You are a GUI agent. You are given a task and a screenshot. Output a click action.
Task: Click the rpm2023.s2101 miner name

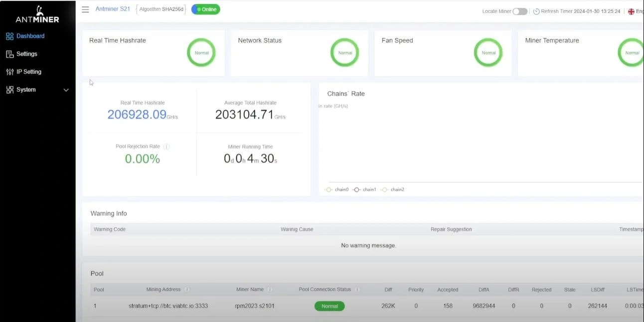tap(255, 306)
